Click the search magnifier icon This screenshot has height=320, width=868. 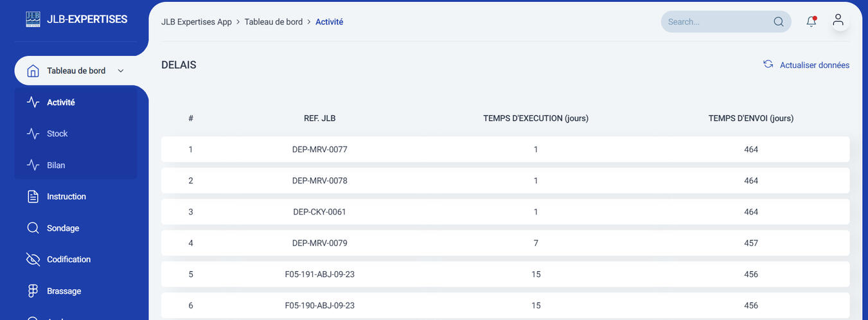tap(778, 22)
